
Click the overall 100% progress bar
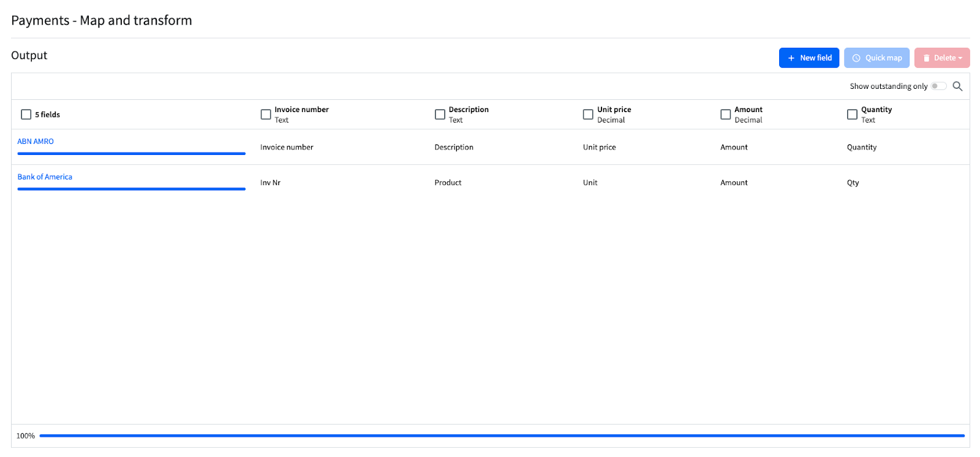click(x=502, y=436)
